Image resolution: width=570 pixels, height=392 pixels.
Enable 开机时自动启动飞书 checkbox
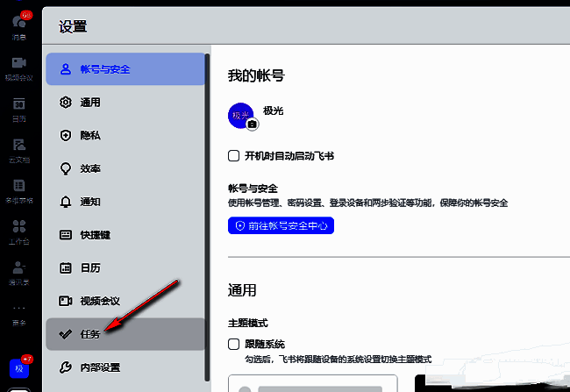point(233,155)
